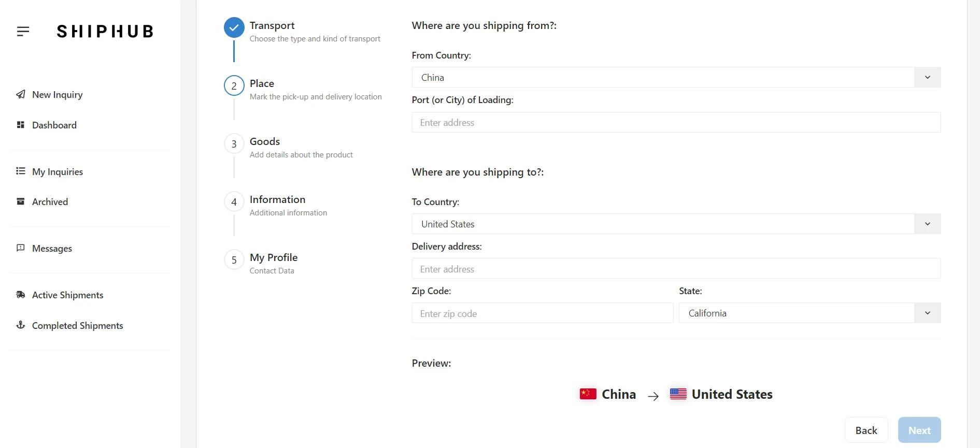The width and height of the screenshot is (980, 448).
Task: Jump to the Information step
Action: [277, 200]
